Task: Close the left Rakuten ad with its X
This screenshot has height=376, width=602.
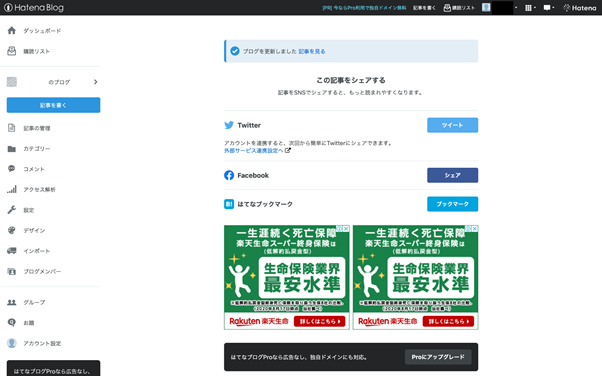Action: 346,229
